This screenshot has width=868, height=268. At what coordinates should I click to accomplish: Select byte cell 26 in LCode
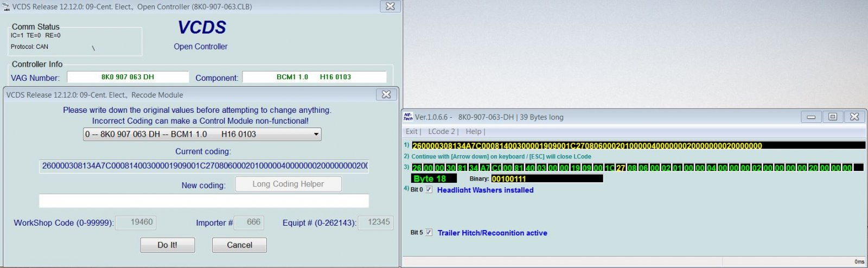[x=417, y=168]
